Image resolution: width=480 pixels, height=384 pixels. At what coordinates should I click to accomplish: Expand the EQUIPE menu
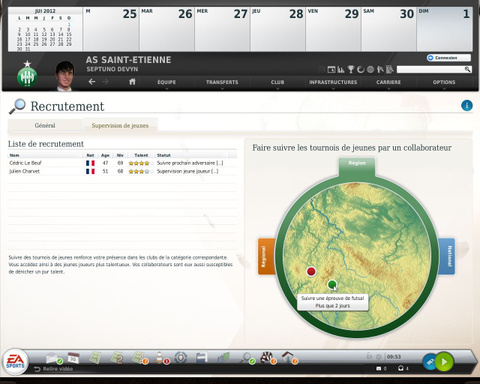coord(167,82)
